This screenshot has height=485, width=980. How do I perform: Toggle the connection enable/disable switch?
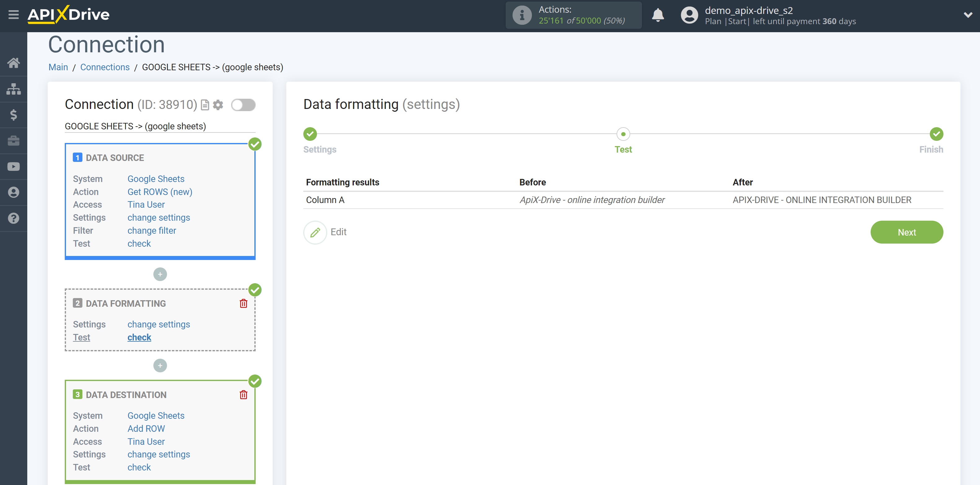tap(243, 105)
